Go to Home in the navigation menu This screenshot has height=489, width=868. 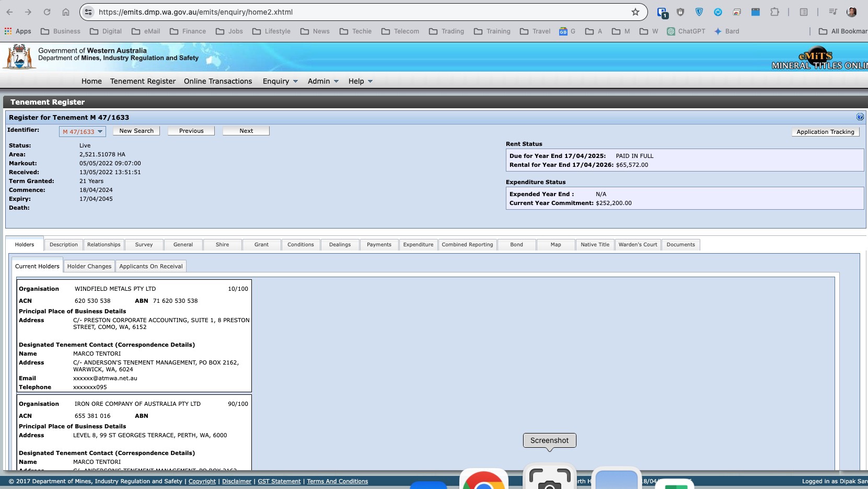click(x=91, y=81)
